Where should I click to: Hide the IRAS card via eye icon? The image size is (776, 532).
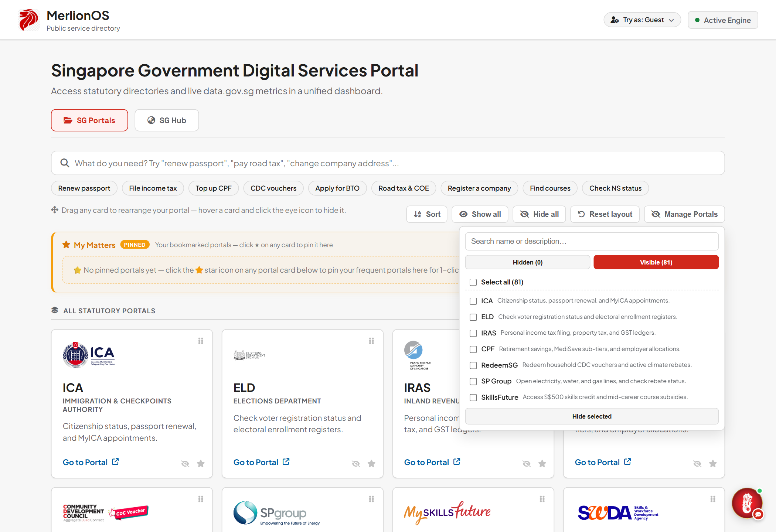coord(527,464)
